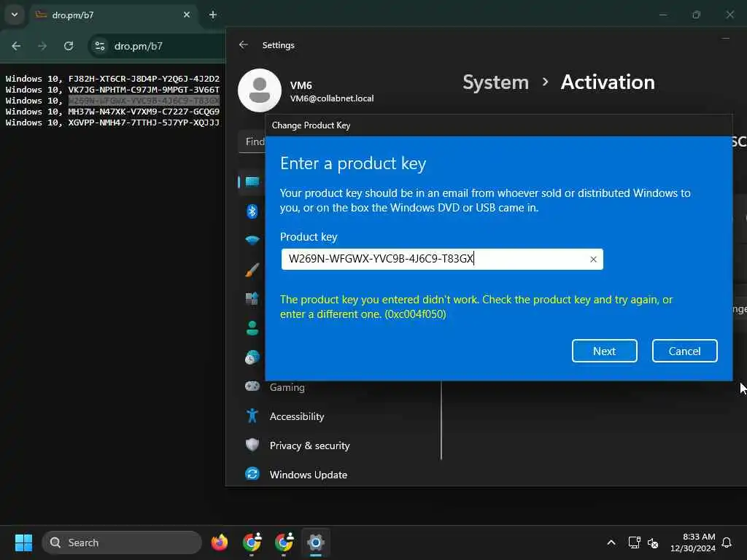Select Personalization brush icon in sidebar

(252, 270)
